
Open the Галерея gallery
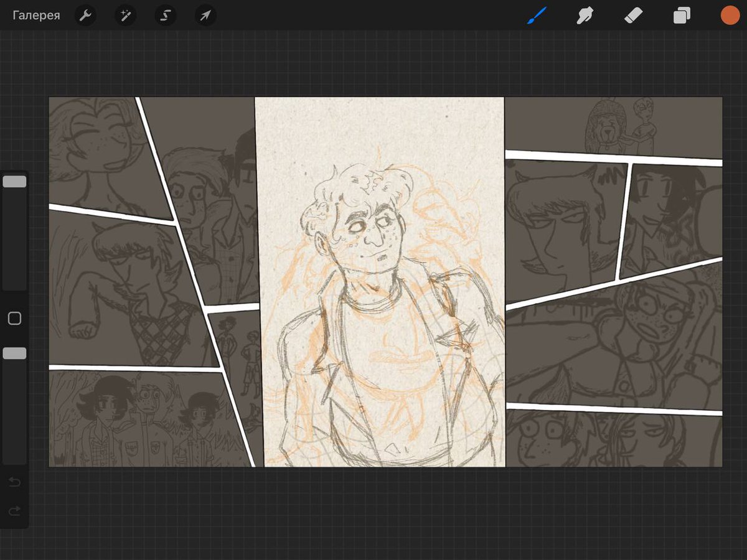coord(36,16)
